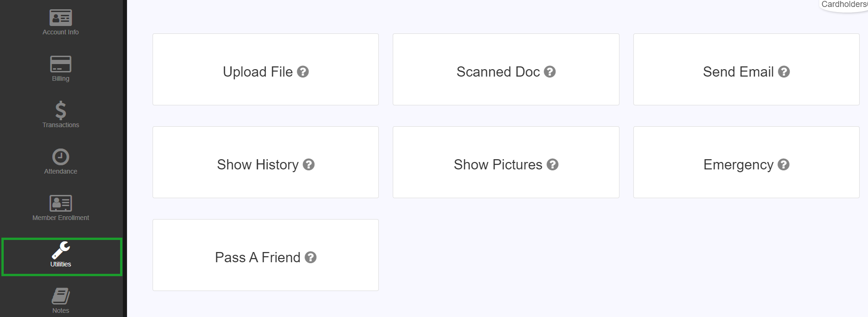Open the Show History card
This screenshot has height=317, width=868.
pos(266,162)
